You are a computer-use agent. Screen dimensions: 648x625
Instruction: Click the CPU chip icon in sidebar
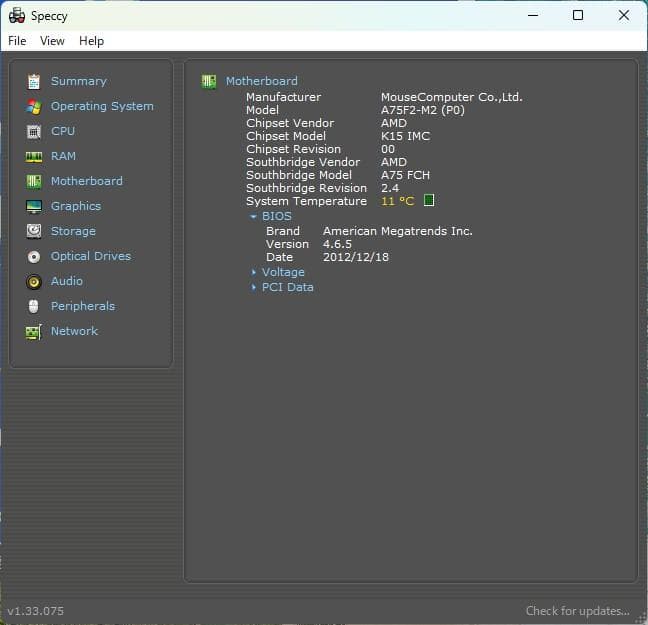coord(34,132)
